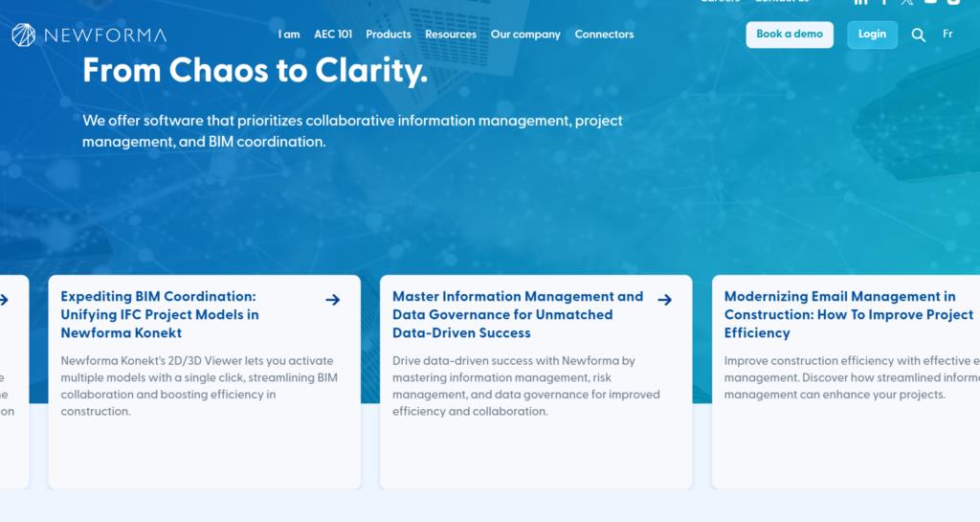
Task: Open the Connectors menu item
Action: [x=605, y=34]
